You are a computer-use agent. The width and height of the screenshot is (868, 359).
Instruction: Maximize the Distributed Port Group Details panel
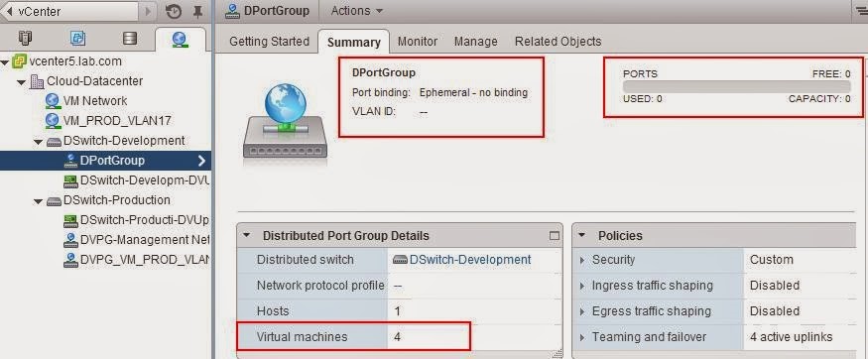tap(555, 236)
